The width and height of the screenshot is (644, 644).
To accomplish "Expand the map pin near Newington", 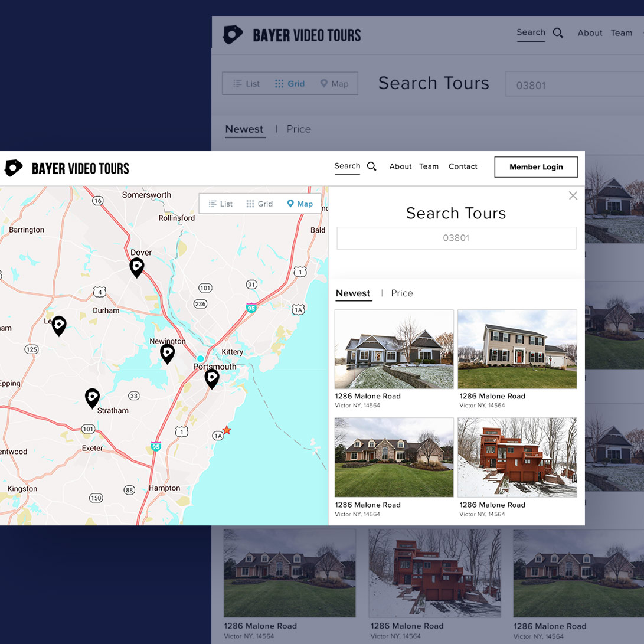I will pos(168,353).
